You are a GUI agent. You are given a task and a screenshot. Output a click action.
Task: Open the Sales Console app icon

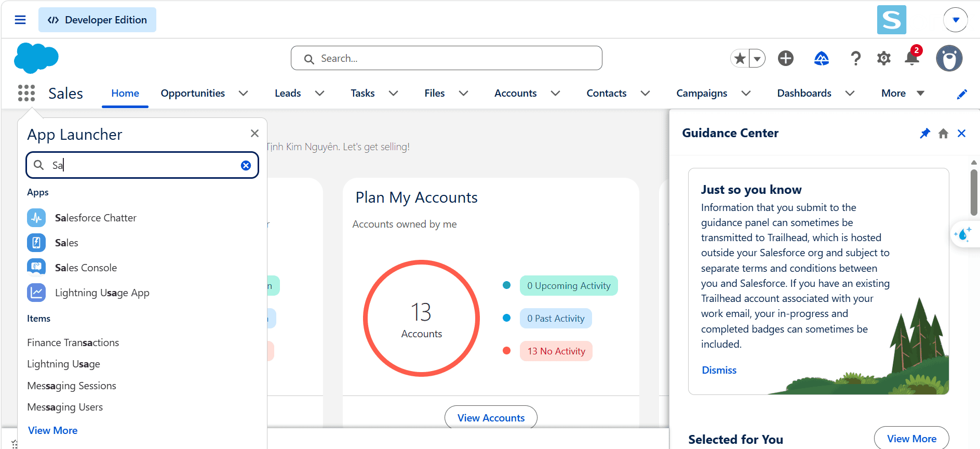tap(36, 268)
